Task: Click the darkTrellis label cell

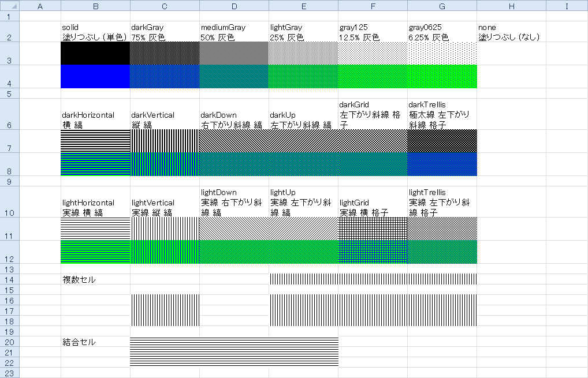Action: pos(442,114)
